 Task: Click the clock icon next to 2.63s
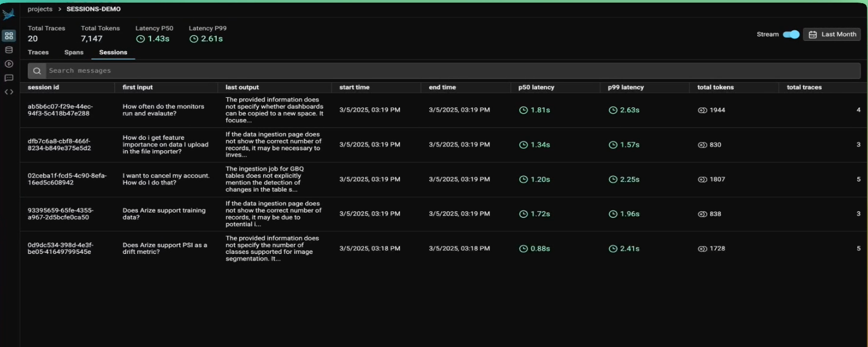tap(613, 110)
